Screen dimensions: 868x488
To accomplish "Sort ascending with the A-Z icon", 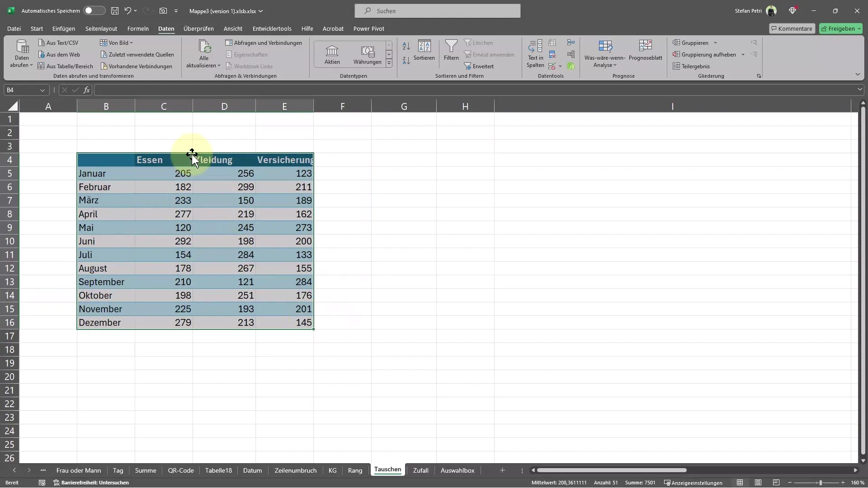I will [x=406, y=46].
